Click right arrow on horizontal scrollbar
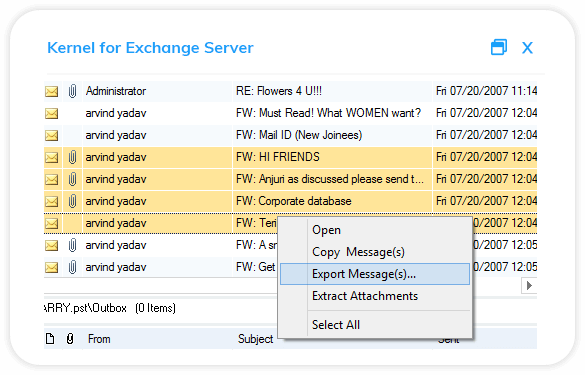585x375 pixels. click(x=529, y=286)
